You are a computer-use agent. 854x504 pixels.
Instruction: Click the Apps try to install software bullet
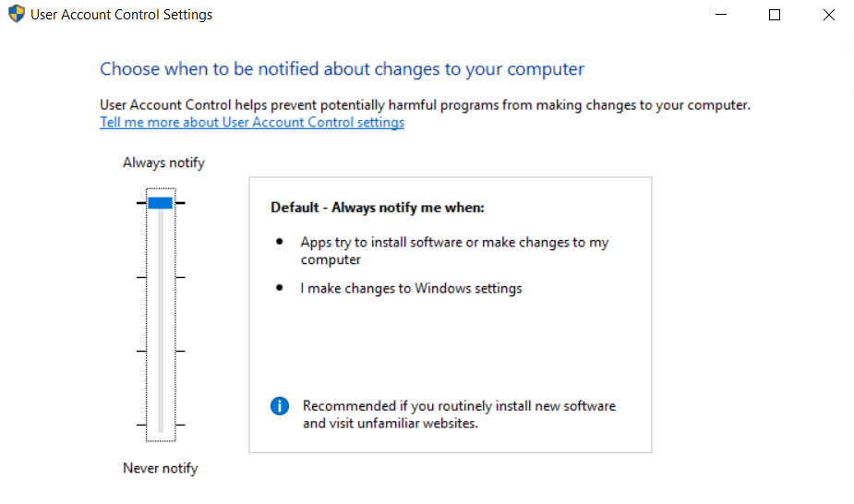click(454, 250)
